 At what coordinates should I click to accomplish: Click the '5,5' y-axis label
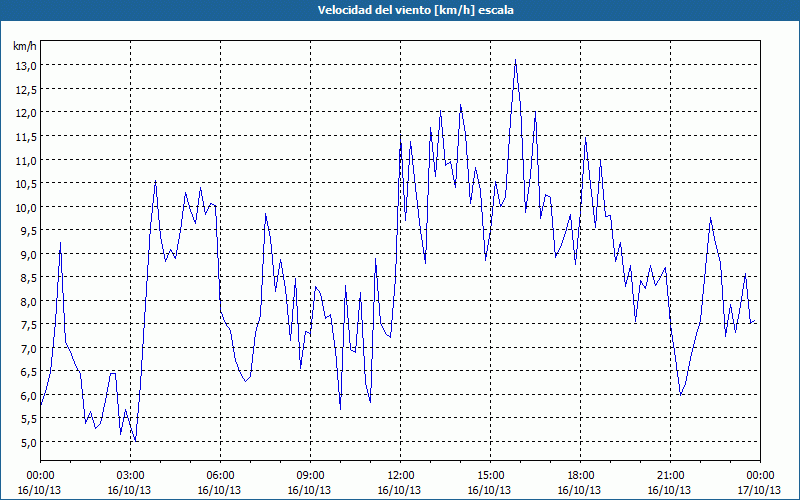point(28,419)
